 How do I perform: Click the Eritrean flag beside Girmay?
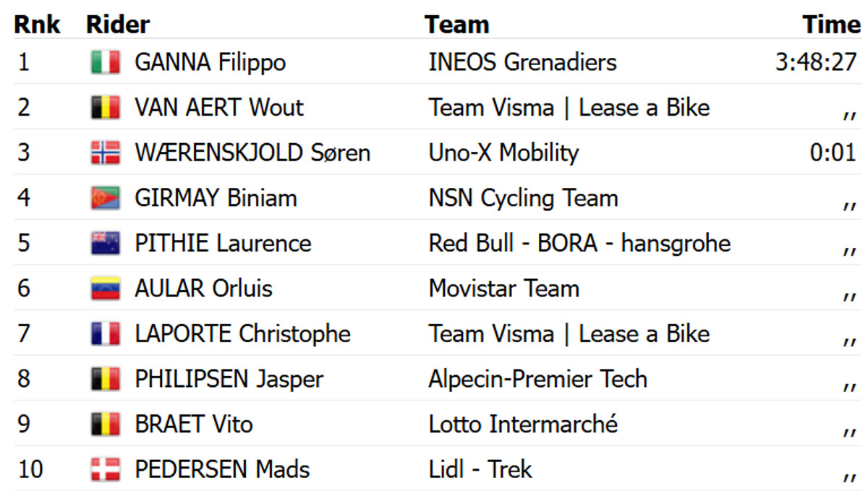pos(106,198)
